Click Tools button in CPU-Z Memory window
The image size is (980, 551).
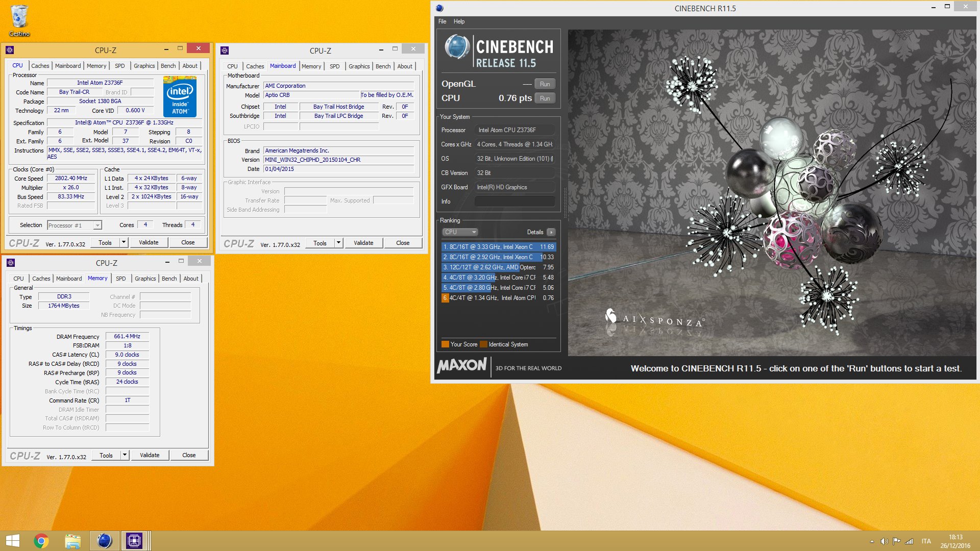pyautogui.click(x=106, y=455)
